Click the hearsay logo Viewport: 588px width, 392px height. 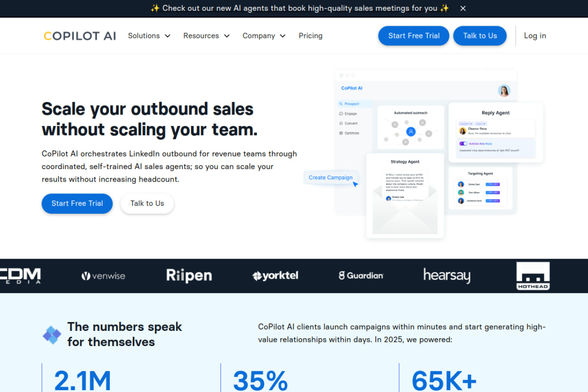click(x=447, y=276)
